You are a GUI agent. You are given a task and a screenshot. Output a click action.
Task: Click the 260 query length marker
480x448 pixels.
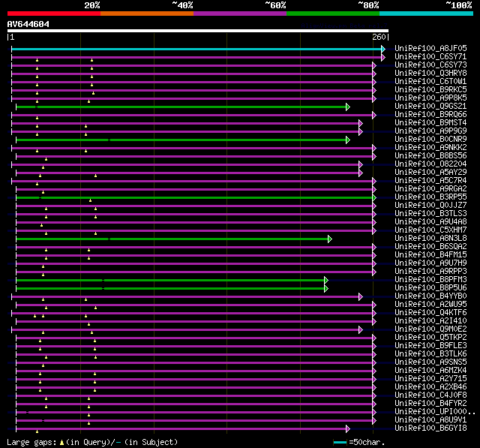pyautogui.click(x=379, y=37)
